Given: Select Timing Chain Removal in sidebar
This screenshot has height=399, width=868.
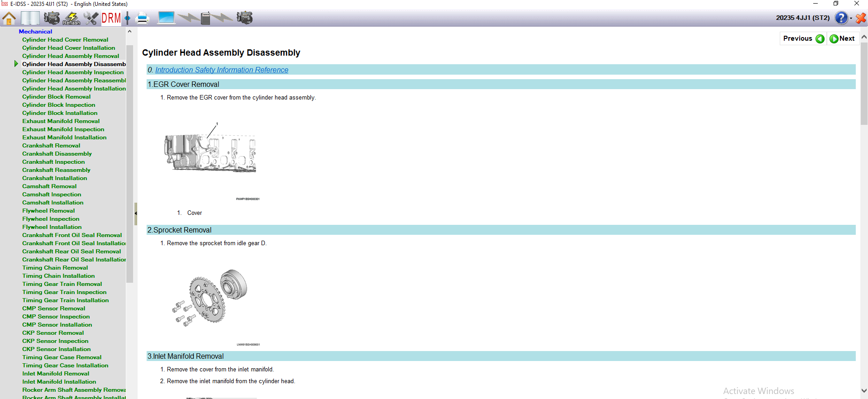Looking at the screenshot, I should [x=55, y=268].
